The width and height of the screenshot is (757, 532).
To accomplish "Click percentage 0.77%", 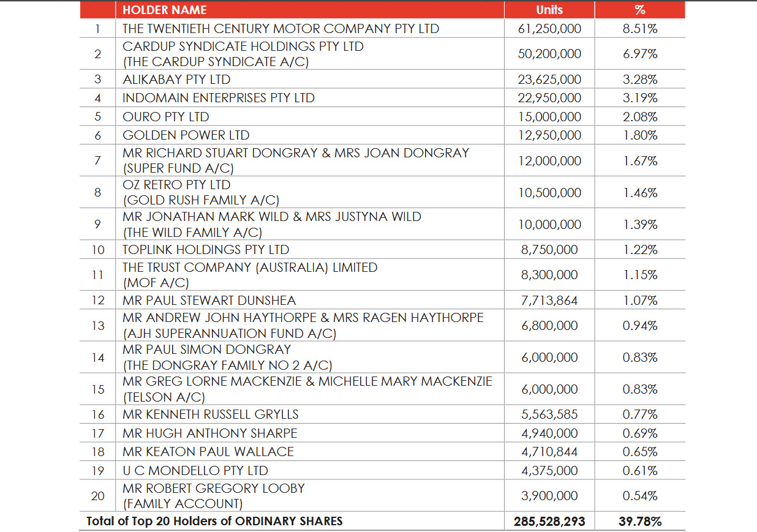I will (x=640, y=414).
